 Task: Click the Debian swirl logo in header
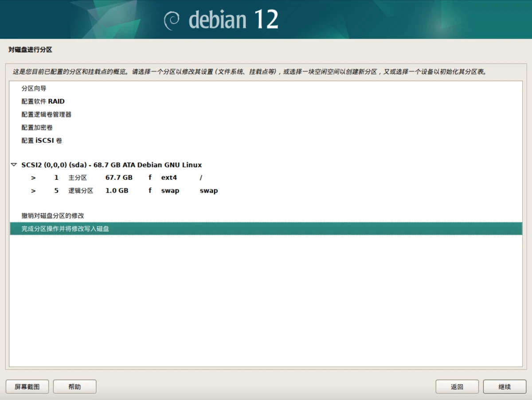pyautogui.click(x=172, y=20)
